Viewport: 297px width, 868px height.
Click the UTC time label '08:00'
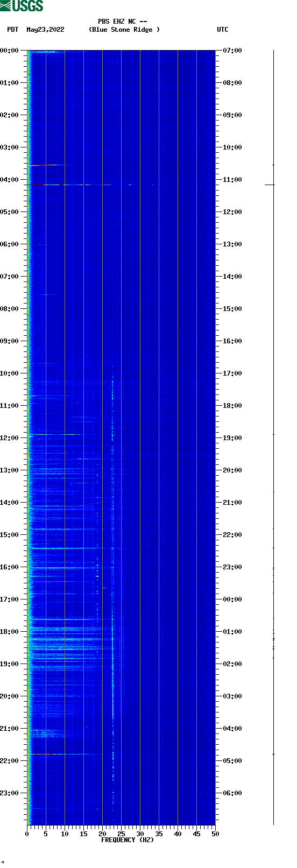coord(232,83)
